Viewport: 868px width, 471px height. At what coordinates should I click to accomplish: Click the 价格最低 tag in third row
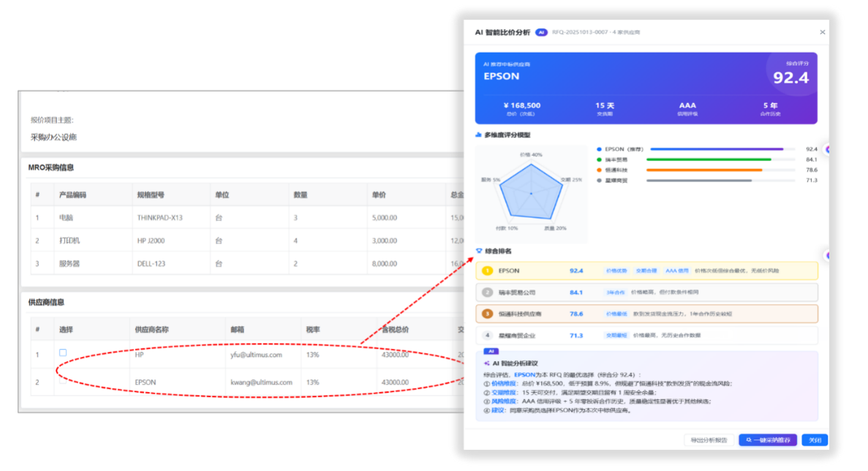coord(616,314)
